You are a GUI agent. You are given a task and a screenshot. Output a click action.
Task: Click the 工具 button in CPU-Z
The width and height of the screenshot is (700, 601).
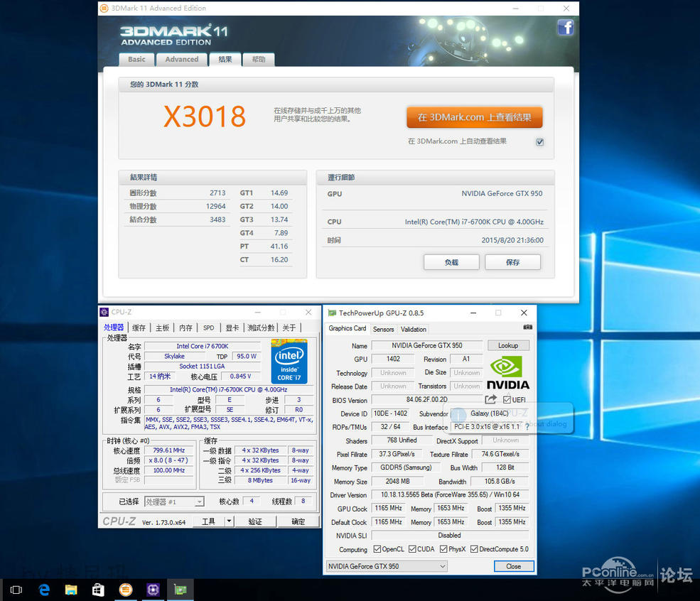coord(208,521)
